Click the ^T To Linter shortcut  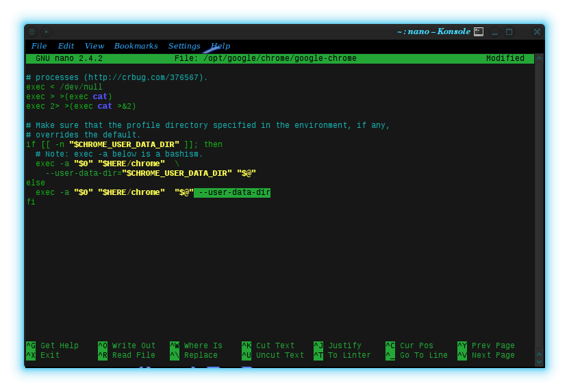(x=342, y=355)
